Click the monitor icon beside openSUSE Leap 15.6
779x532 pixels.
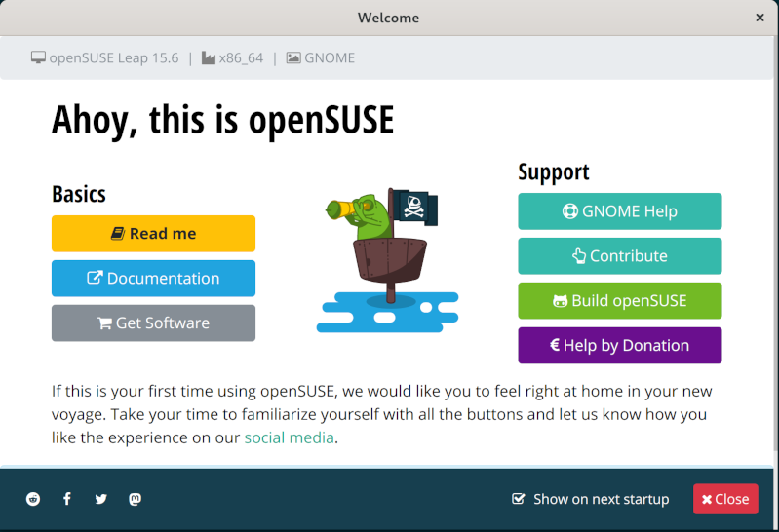click(x=38, y=57)
